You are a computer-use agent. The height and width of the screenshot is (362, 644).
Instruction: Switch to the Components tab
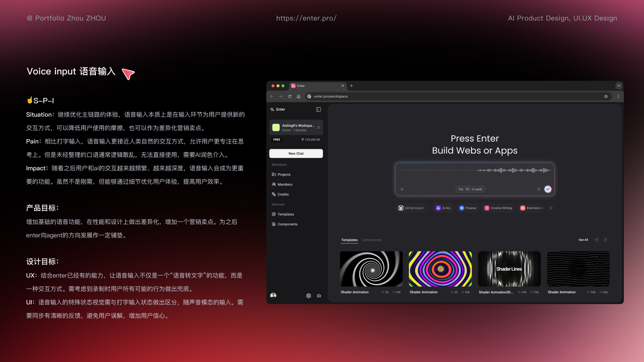coord(371,240)
